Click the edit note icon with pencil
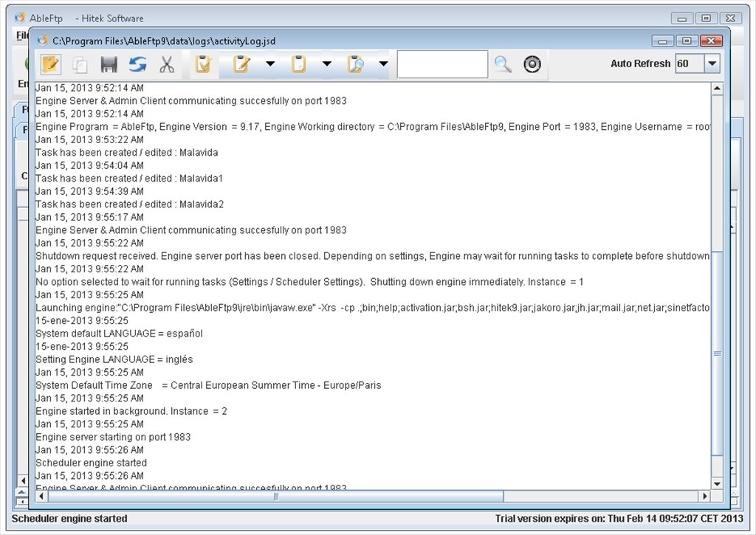 coord(51,64)
